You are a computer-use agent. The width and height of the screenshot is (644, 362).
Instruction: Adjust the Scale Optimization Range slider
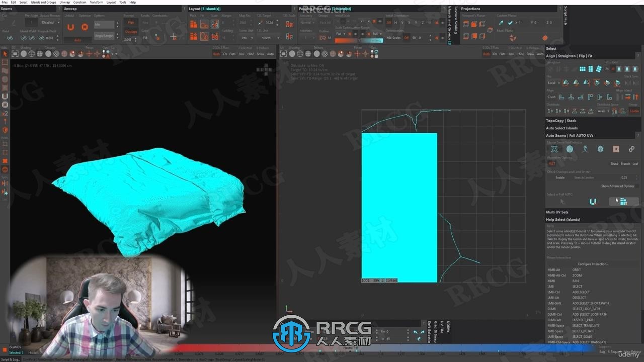coord(359,40)
